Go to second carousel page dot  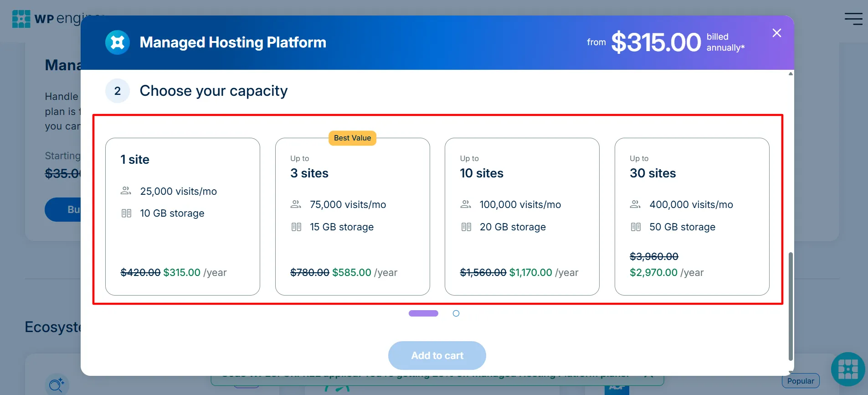click(456, 313)
